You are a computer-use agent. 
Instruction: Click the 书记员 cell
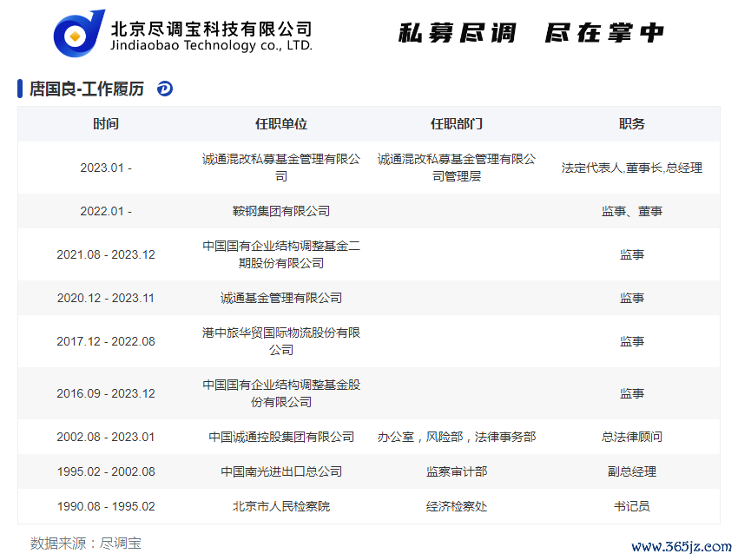pyautogui.click(x=631, y=506)
